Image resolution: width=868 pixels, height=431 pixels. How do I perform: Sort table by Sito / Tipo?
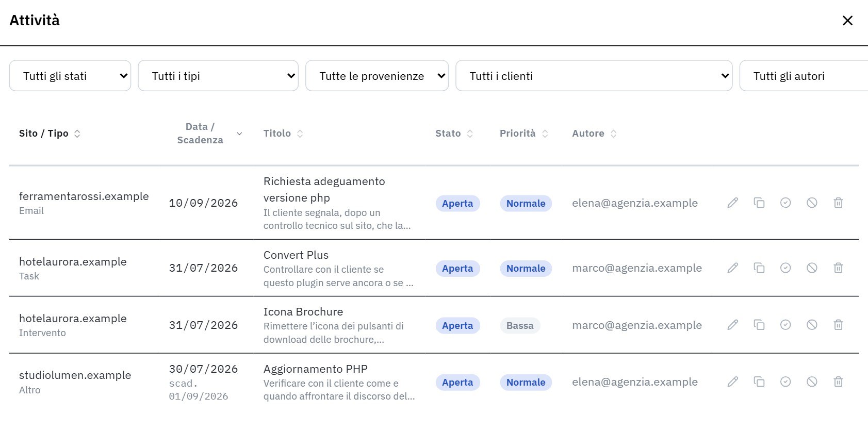click(x=50, y=134)
